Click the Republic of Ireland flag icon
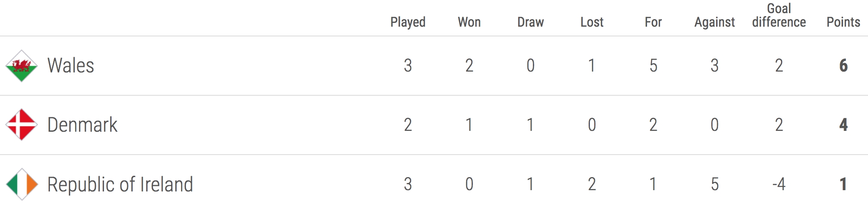This screenshot has width=868, height=205. tap(22, 184)
